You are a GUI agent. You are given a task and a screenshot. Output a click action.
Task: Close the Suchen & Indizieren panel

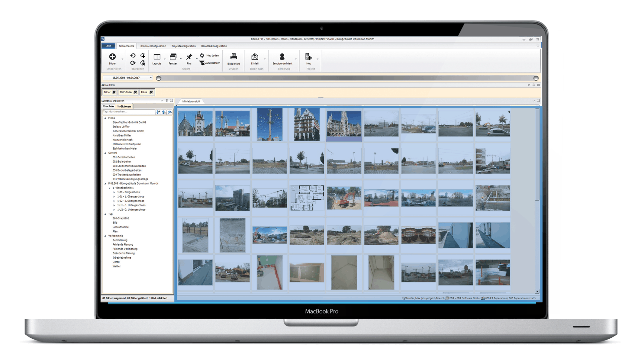[x=172, y=101]
